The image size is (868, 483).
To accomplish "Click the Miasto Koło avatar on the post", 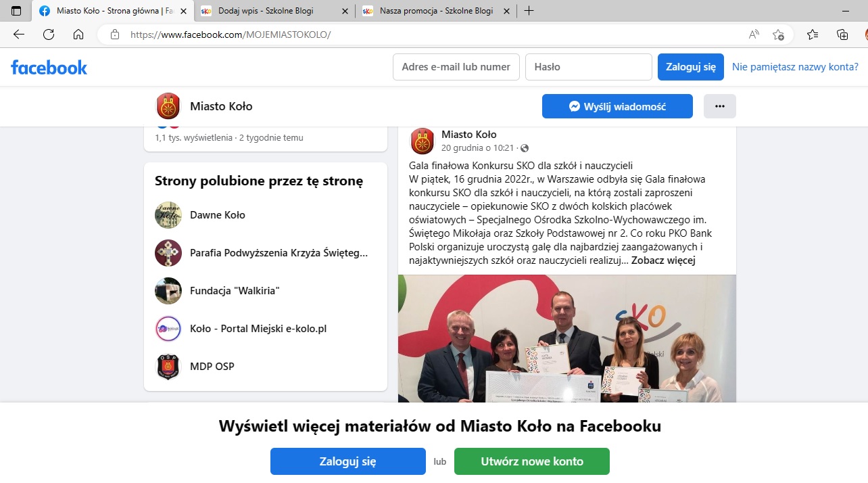I will 423,141.
